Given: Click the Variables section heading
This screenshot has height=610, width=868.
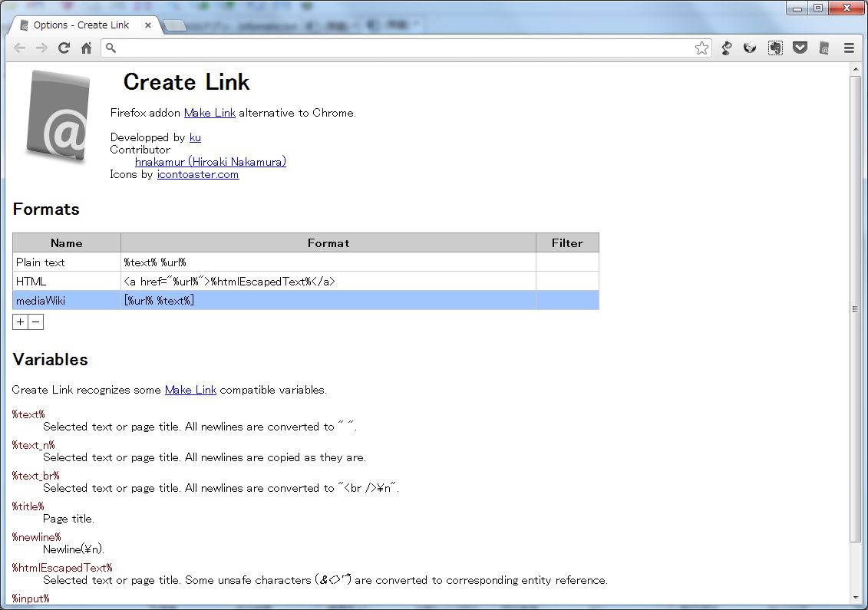Looking at the screenshot, I should 51,360.
